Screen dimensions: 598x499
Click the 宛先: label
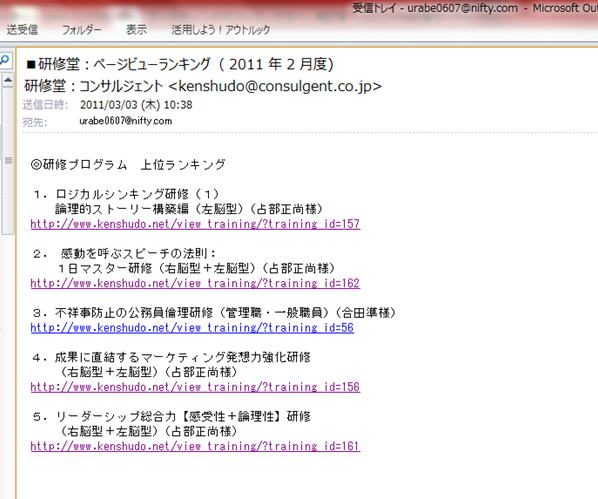pyautogui.click(x=35, y=122)
